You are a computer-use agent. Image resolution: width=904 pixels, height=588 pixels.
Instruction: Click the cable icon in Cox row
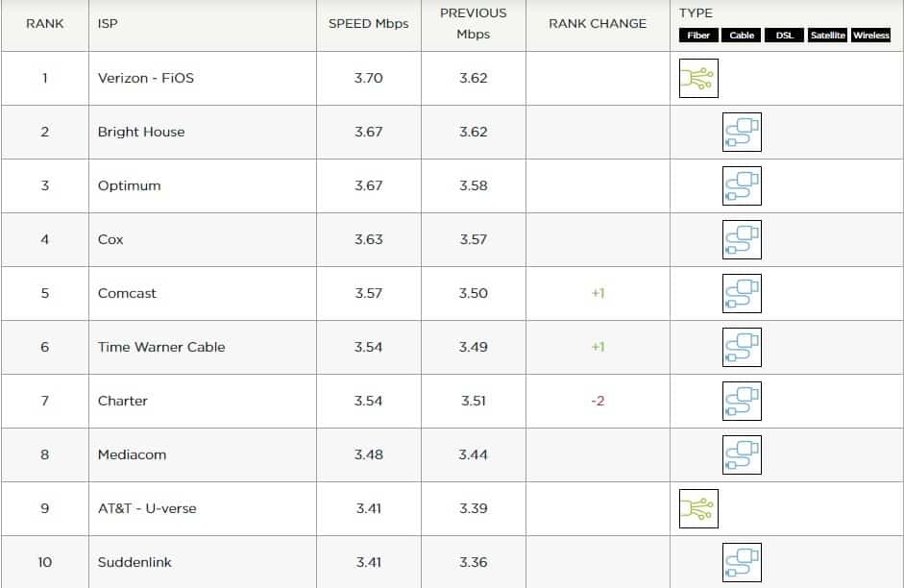point(742,240)
